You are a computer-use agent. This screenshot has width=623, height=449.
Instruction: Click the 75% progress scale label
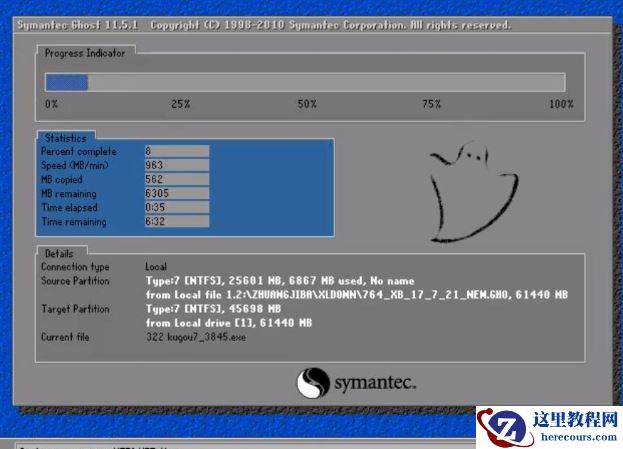pyautogui.click(x=432, y=104)
